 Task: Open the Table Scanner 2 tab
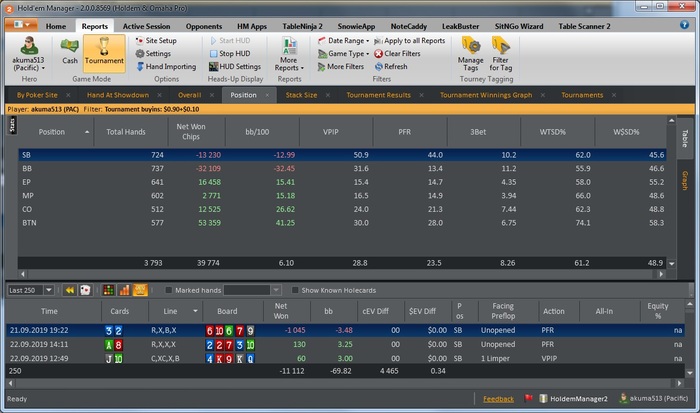pyautogui.click(x=584, y=26)
